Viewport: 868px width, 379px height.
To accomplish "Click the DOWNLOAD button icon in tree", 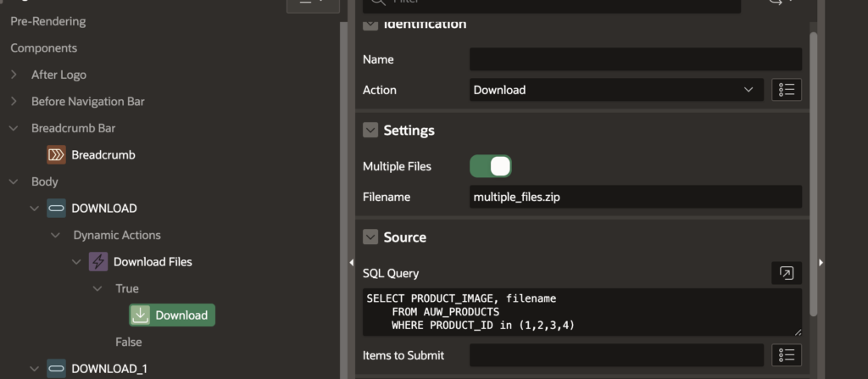I will pos(56,209).
